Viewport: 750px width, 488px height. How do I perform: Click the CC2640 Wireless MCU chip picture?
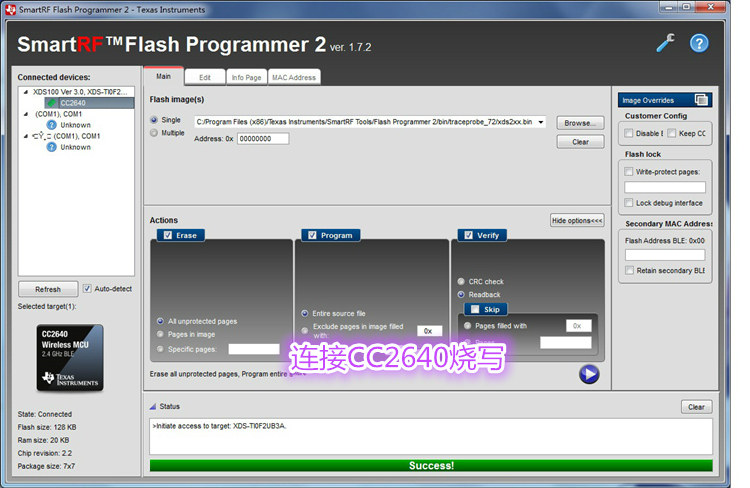tap(70, 358)
